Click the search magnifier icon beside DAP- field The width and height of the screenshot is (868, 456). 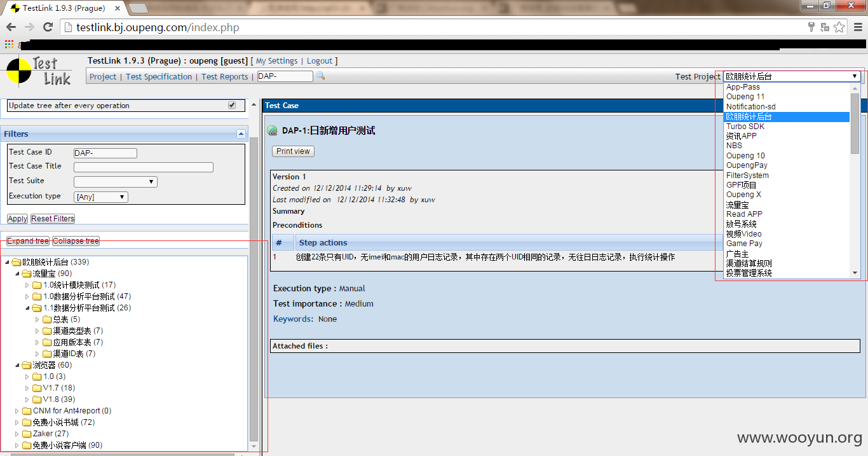click(321, 76)
